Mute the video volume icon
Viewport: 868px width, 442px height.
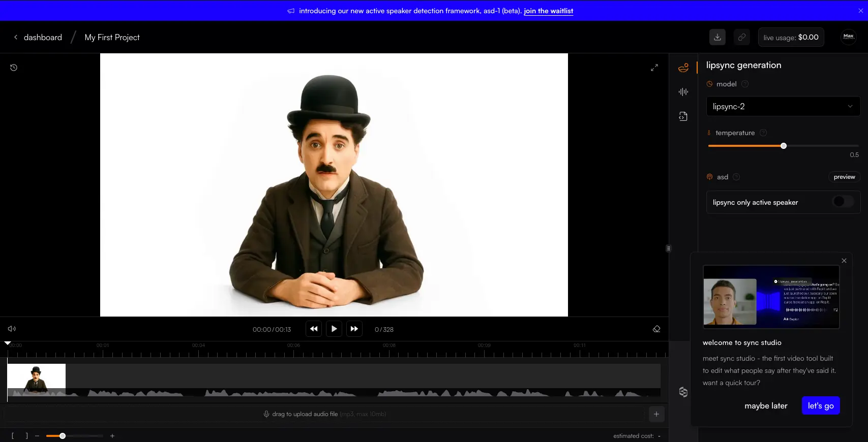click(12, 329)
